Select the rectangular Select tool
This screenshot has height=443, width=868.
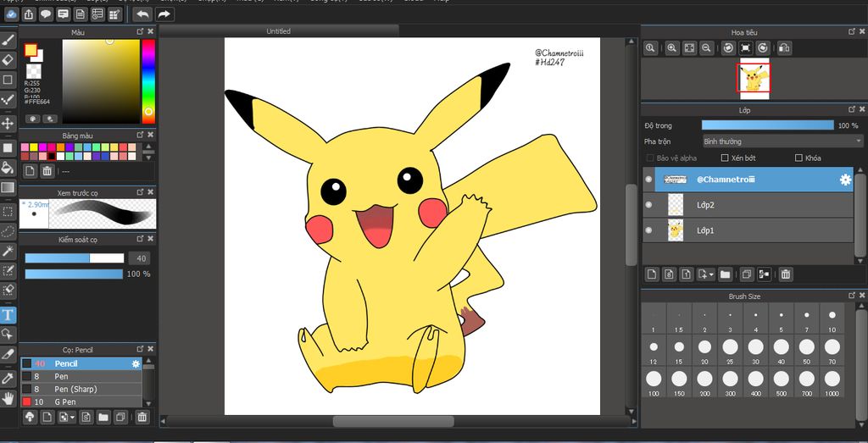[8, 211]
